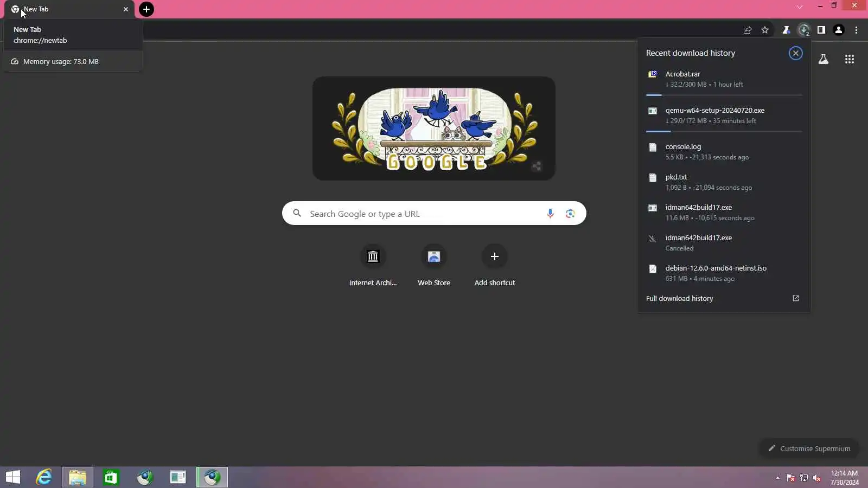Open the Google Doodle image
Viewport: 868px width, 488px height.
[x=434, y=129]
